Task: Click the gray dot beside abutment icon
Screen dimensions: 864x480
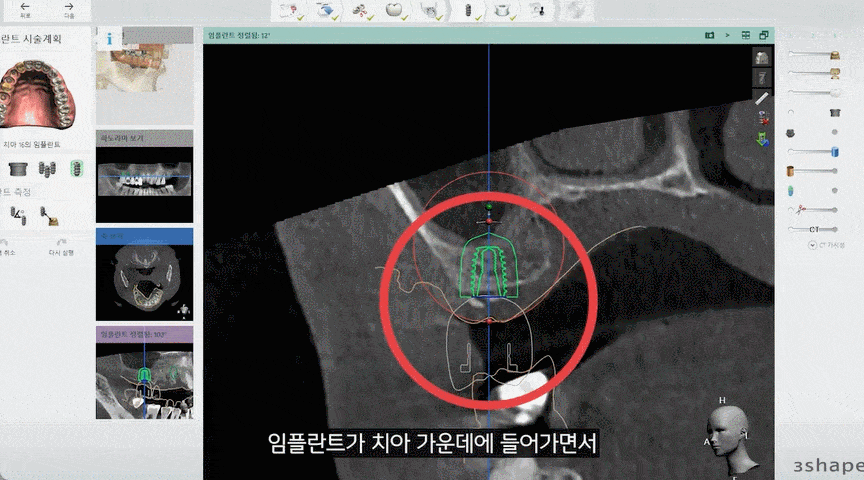Action: tap(835, 132)
